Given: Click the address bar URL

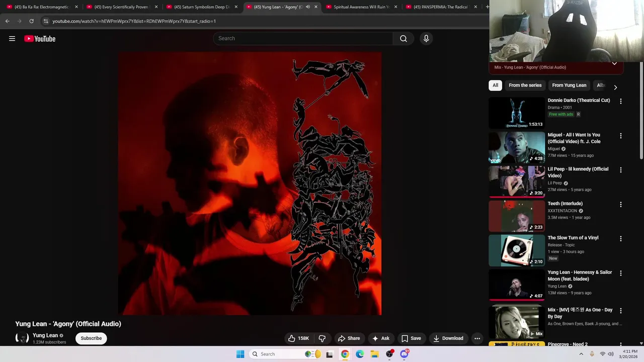Looking at the screenshot, I should click(134, 21).
